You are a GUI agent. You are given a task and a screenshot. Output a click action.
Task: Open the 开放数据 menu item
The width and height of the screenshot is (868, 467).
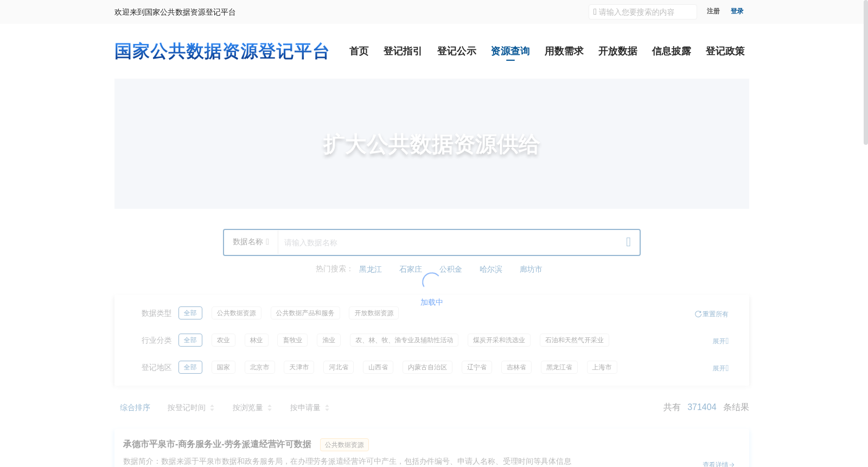pyautogui.click(x=618, y=51)
